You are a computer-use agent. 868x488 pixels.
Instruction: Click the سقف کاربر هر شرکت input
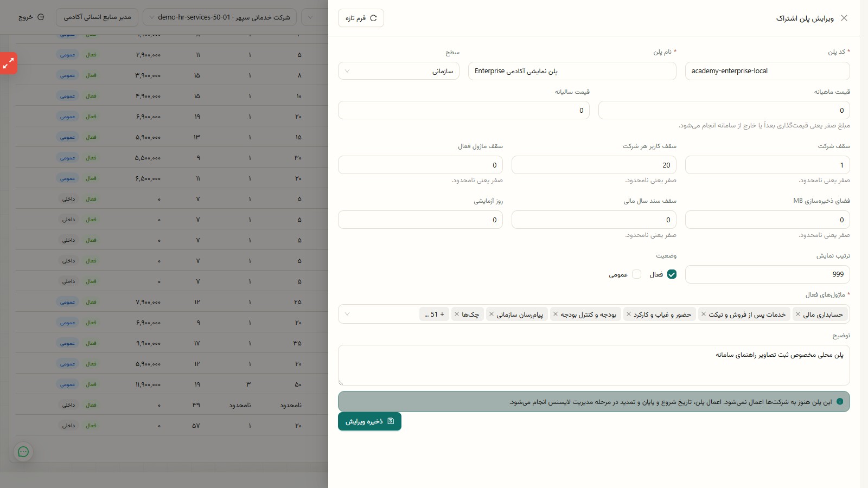(594, 165)
